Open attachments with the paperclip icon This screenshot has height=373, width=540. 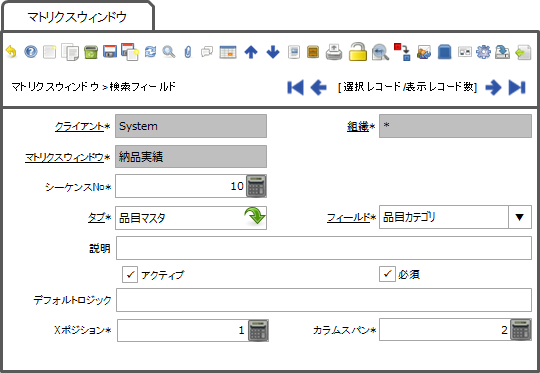tap(188, 52)
